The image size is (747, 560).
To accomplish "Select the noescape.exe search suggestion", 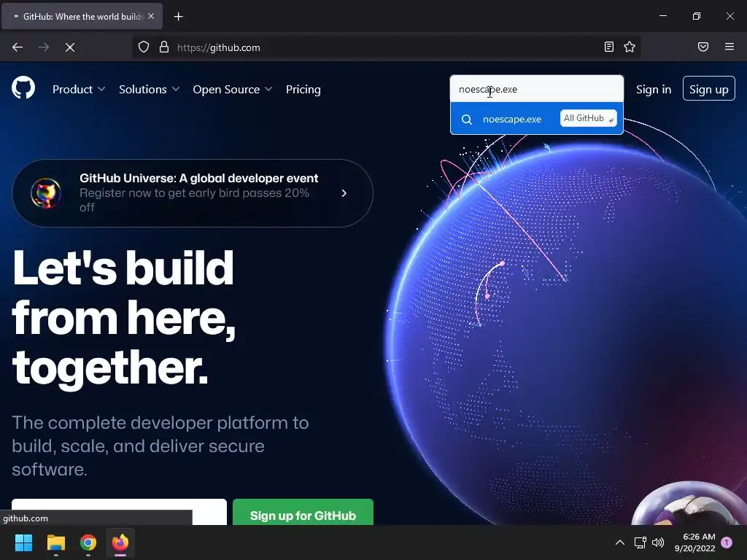I will pos(537,119).
